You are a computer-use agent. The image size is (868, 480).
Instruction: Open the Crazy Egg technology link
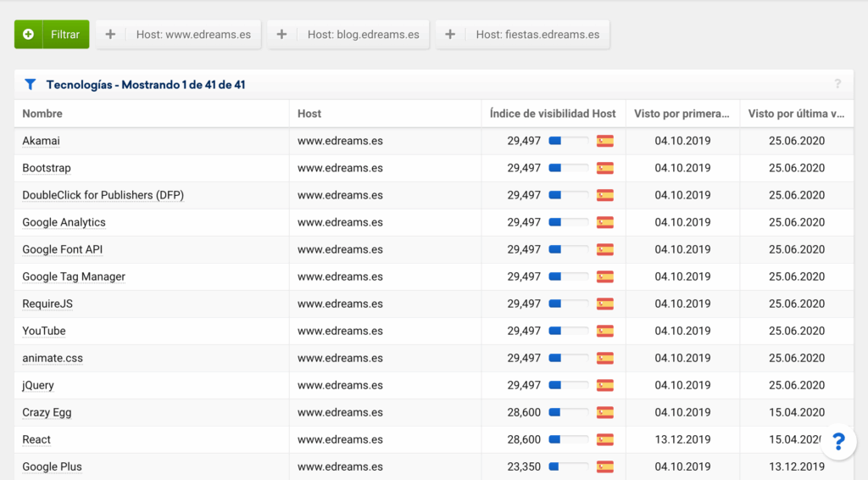click(x=47, y=412)
